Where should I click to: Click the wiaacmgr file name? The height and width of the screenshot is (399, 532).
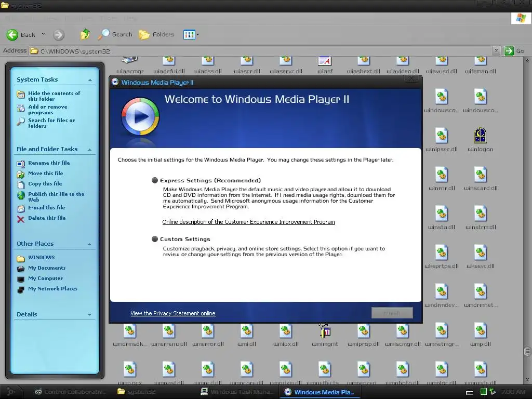[130, 71]
